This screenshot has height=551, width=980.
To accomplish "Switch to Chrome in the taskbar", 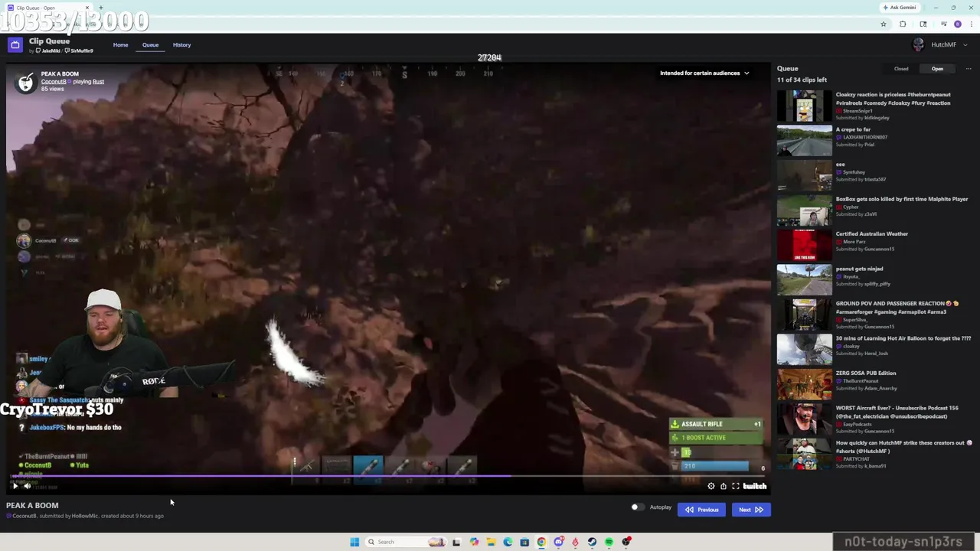I will [x=541, y=542].
